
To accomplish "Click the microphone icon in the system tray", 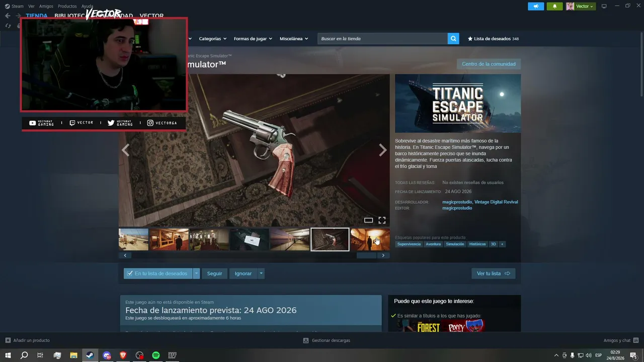I will click(572, 355).
